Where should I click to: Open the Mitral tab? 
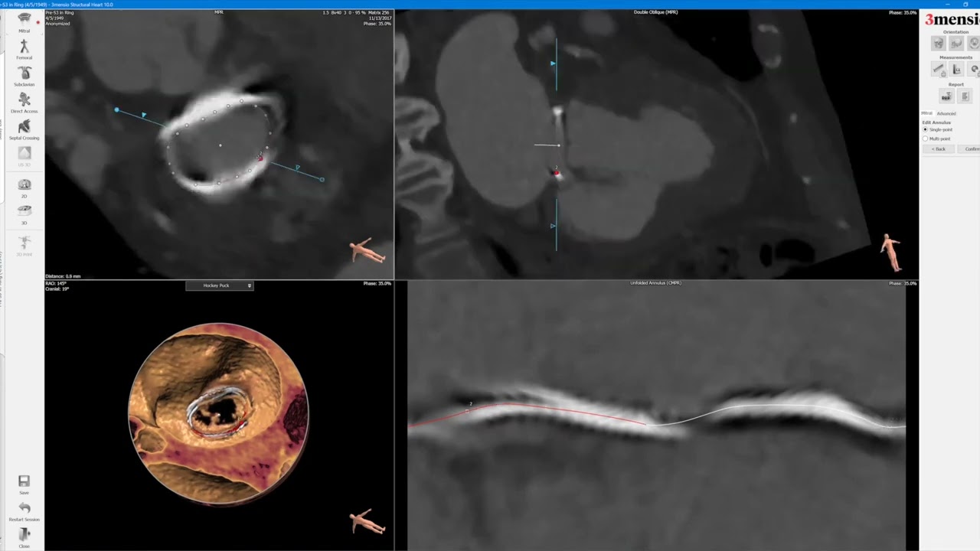(926, 113)
